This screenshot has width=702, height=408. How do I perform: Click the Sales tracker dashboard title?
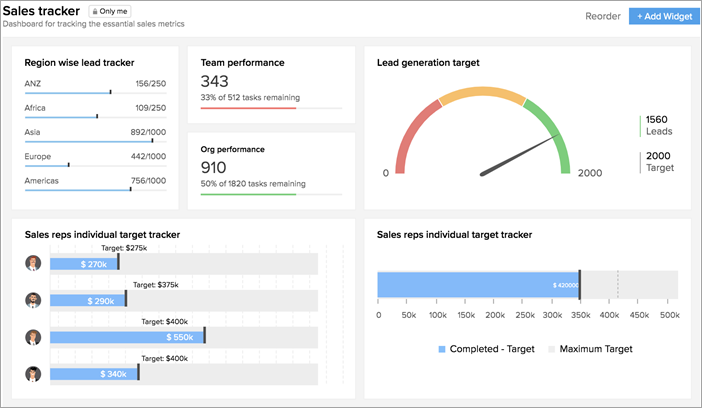[x=41, y=11]
